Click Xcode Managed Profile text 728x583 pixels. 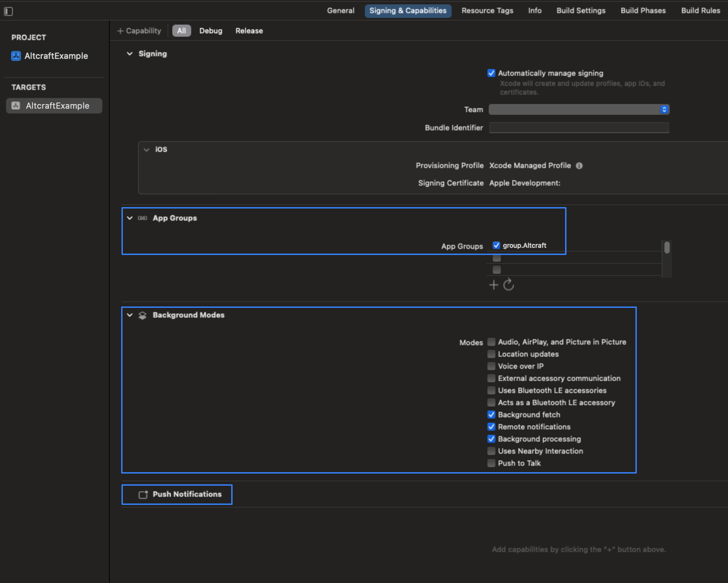[530, 166]
